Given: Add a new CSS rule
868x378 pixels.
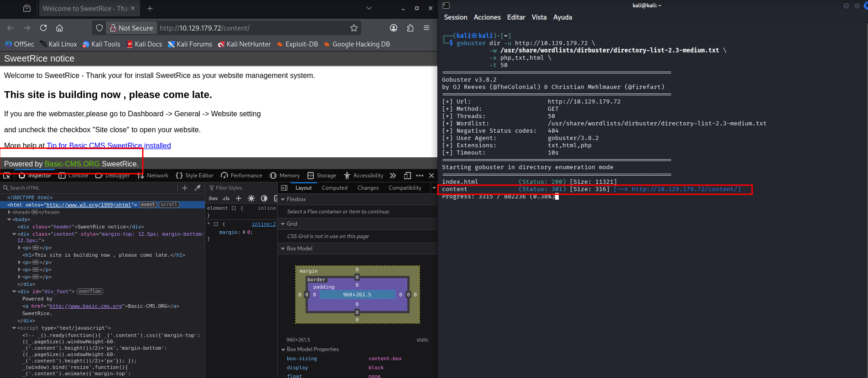Looking at the screenshot, I should click(x=238, y=198).
